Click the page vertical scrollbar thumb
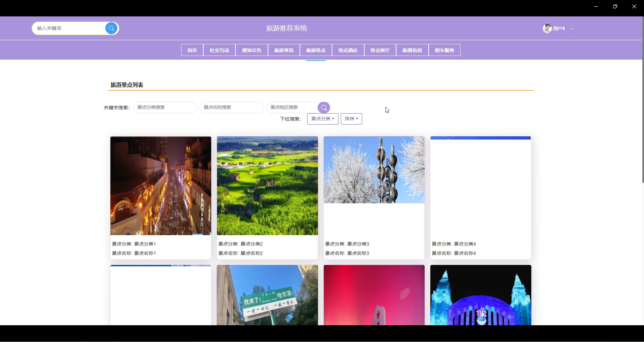Image resolution: width=644 pixels, height=342 pixels. (x=643, y=100)
